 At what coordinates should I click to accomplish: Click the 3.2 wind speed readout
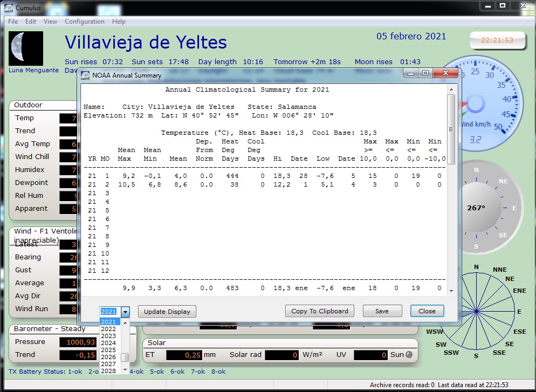pyautogui.click(x=475, y=140)
